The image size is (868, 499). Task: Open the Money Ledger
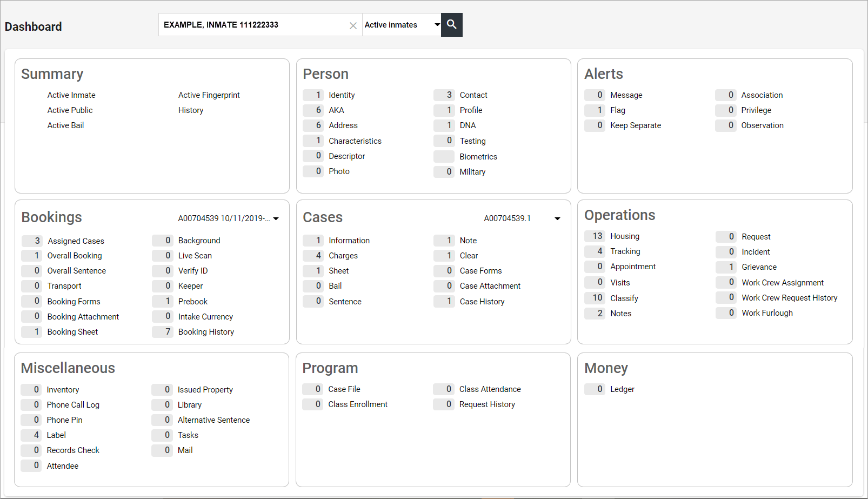click(622, 389)
